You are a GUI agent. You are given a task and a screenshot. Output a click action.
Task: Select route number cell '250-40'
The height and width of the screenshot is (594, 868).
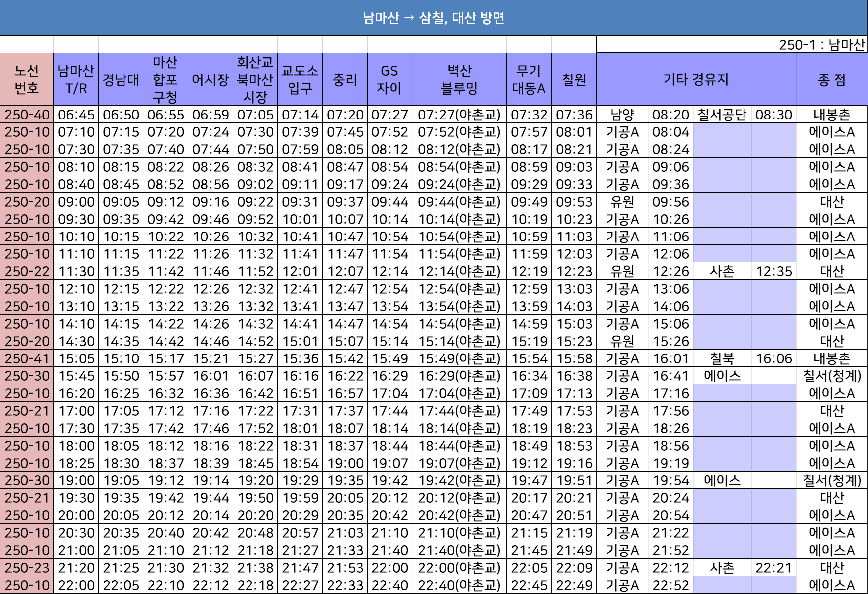(27, 115)
